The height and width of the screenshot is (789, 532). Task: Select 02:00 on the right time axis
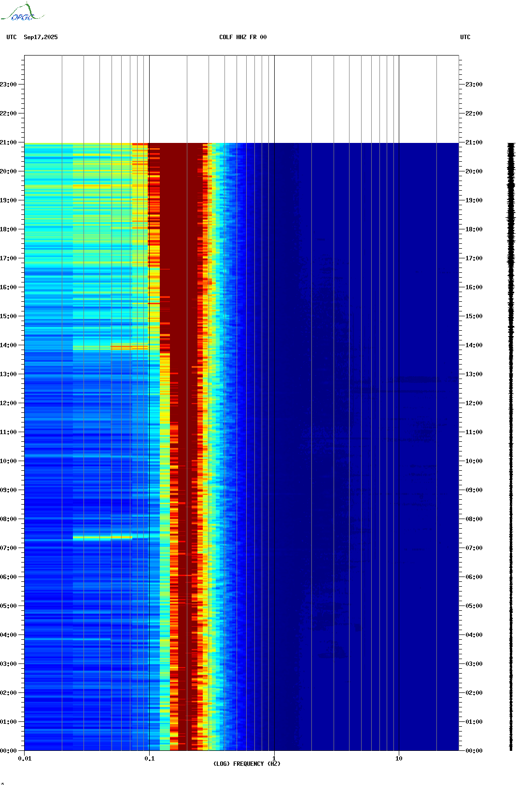(474, 693)
